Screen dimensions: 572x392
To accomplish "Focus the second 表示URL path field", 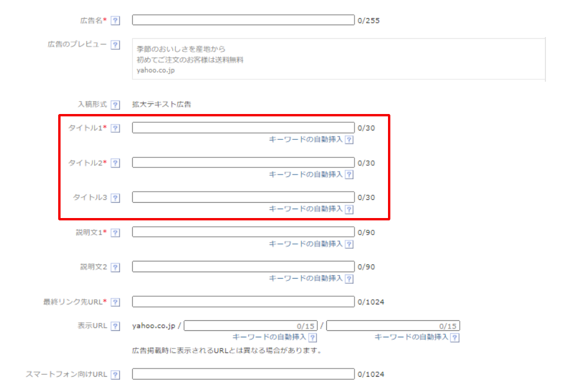I will [393, 326].
